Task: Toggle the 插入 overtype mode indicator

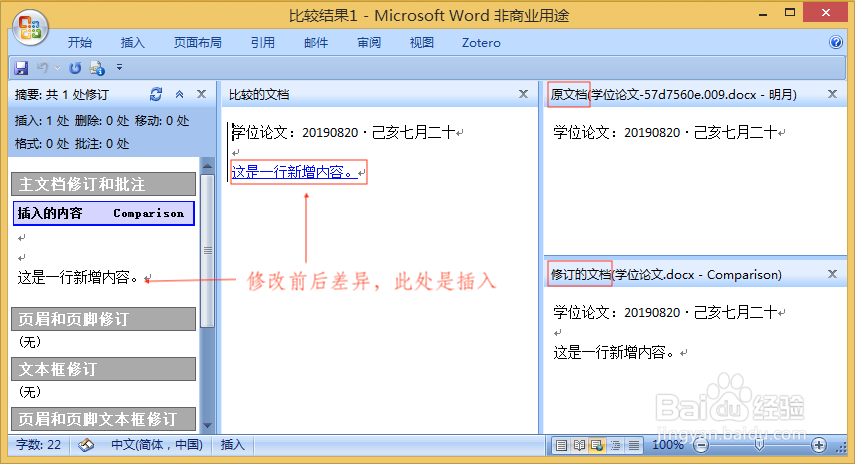Action: [232, 445]
